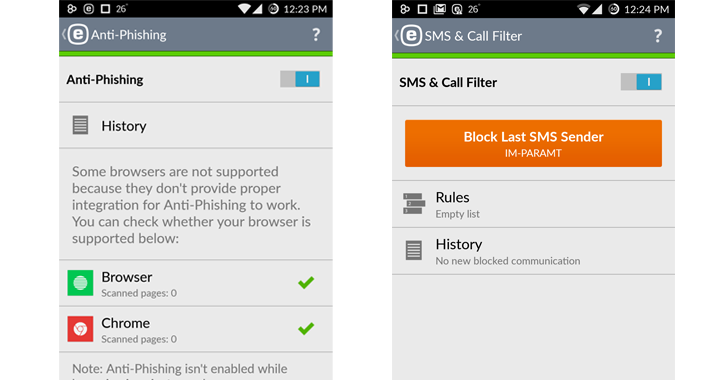This screenshot has width=728, height=380.
Task: Open help in the Anti-Phishing screen
Action: 316,34
